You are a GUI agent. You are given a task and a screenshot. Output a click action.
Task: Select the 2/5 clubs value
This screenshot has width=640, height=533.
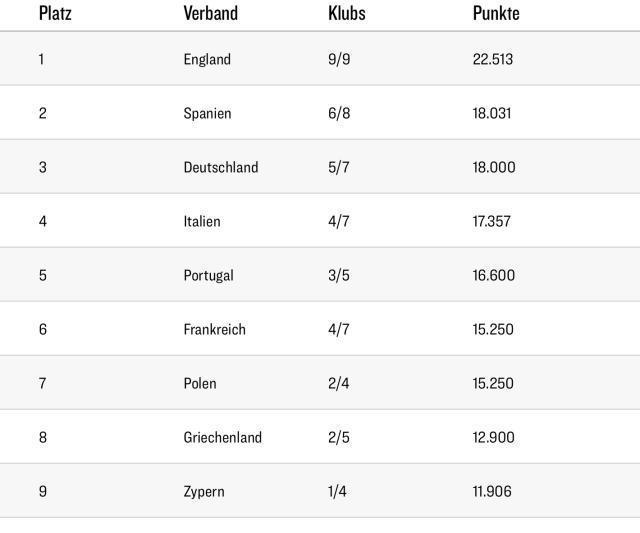[339, 437]
